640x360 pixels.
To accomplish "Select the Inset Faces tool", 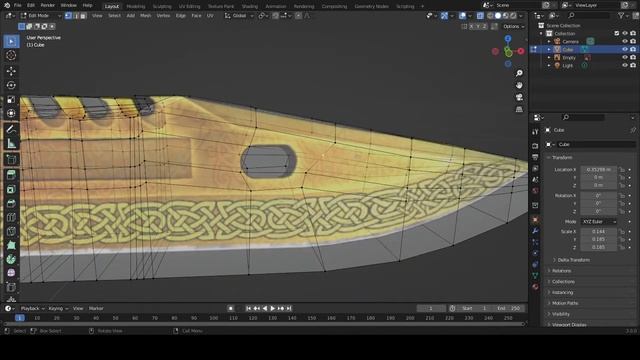I will tap(11, 189).
